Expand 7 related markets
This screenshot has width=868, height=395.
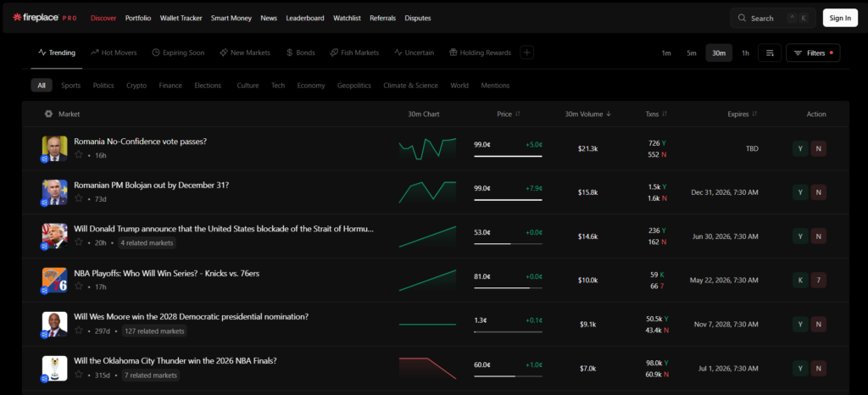click(x=151, y=376)
